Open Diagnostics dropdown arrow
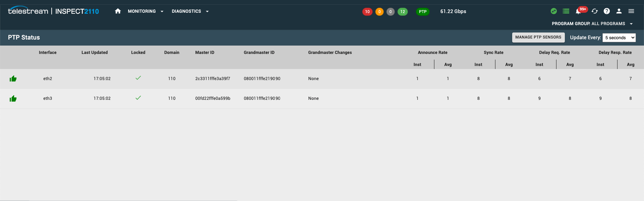Viewport: 644px width, 201px height. tap(207, 11)
